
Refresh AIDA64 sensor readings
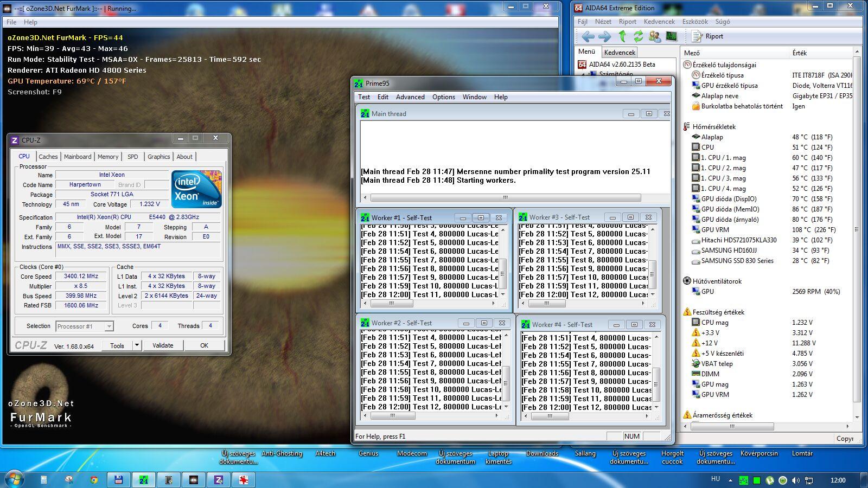[x=639, y=36]
